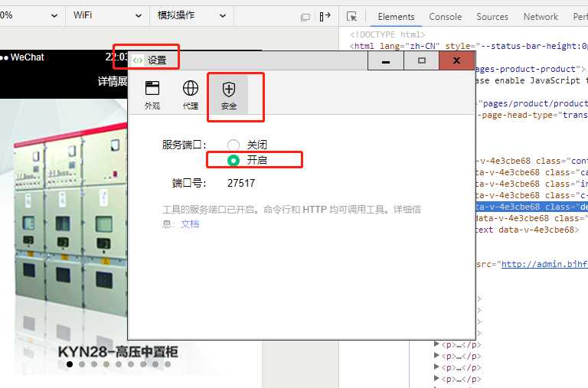Select the last carousel indicator dot
The image size is (588, 388).
tap(168, 364)
